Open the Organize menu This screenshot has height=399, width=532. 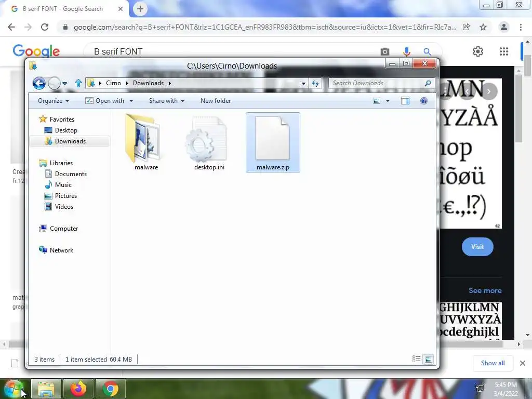54,101
